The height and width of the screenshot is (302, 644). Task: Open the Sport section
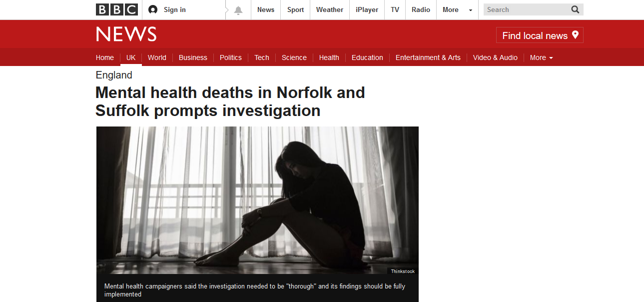(295, 9)
